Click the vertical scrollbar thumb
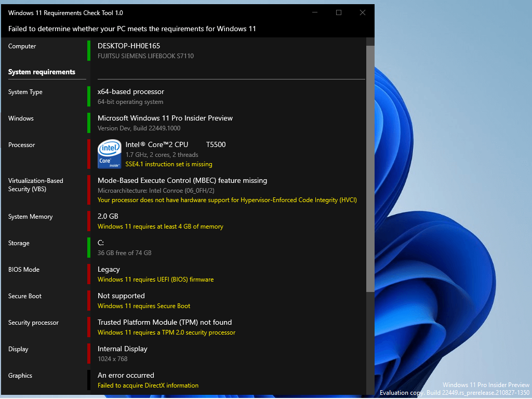This screenshot has height=399, width=532. pyautogui.click(x=370, y=169)
